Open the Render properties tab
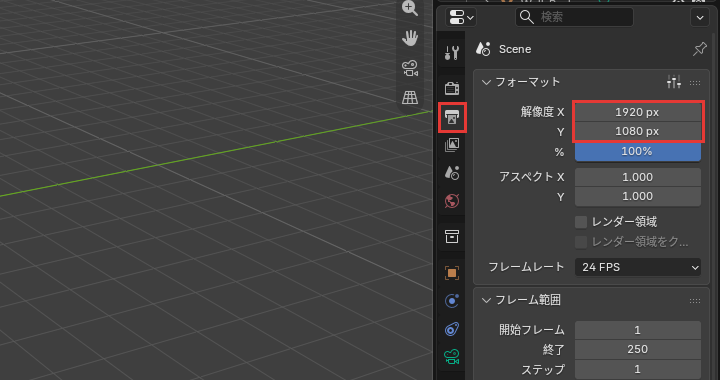The width and height of the screenshot is (720, 380). click(x=452, y=88)
